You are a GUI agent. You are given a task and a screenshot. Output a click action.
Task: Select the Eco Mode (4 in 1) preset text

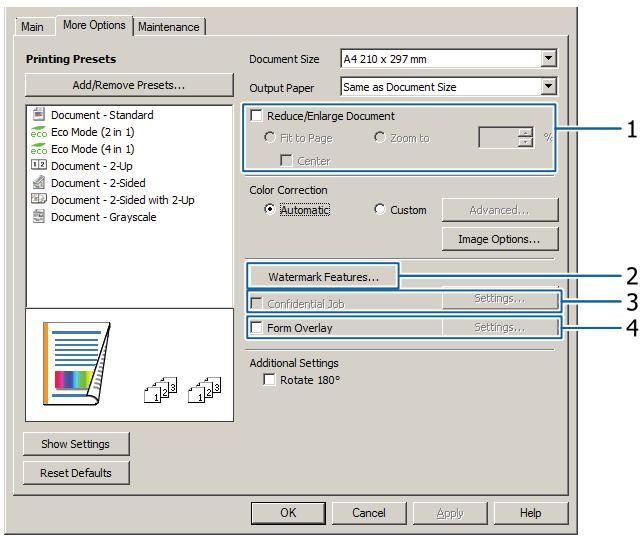click(93, 149)
